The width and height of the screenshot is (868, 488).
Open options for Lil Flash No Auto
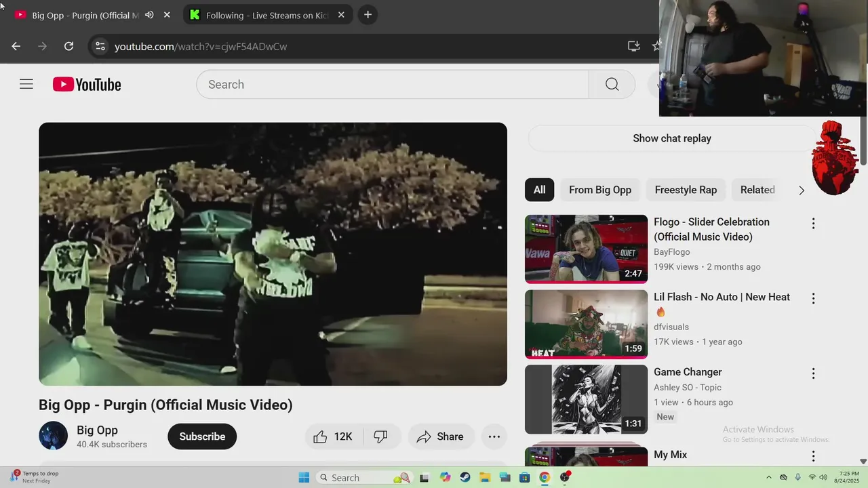click(813, 298)
